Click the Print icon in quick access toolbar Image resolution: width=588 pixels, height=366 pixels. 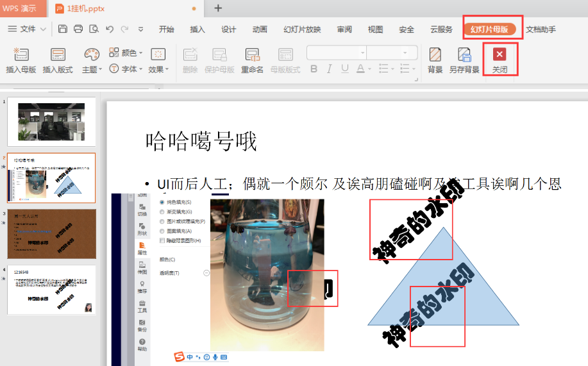(78, 29)
